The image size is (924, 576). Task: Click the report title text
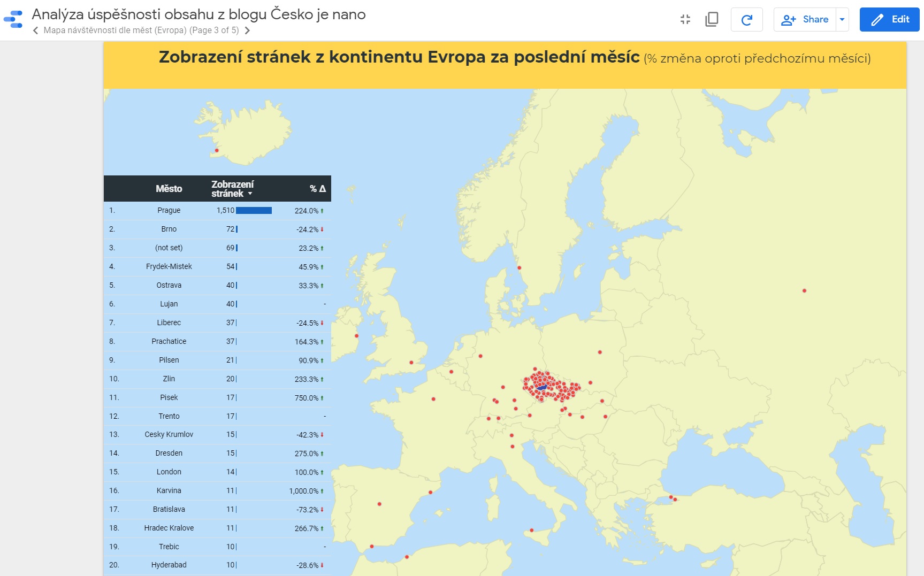pos(198,14)
